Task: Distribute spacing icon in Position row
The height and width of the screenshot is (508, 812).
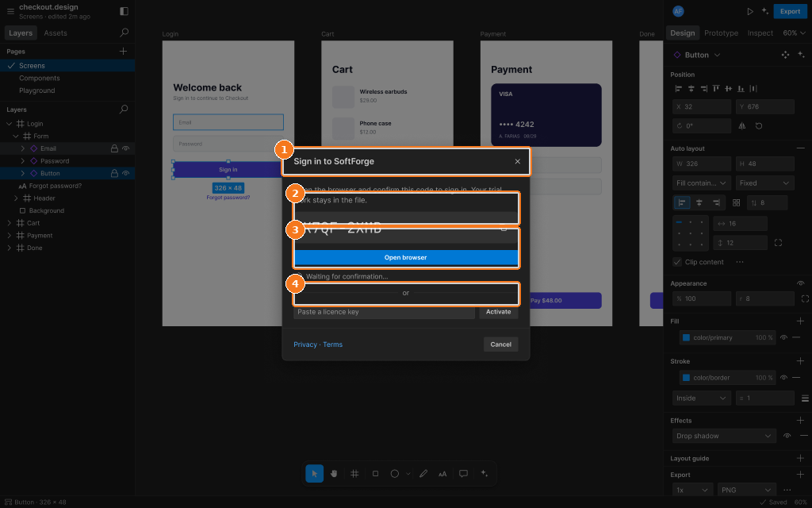Action: point(753,89)
